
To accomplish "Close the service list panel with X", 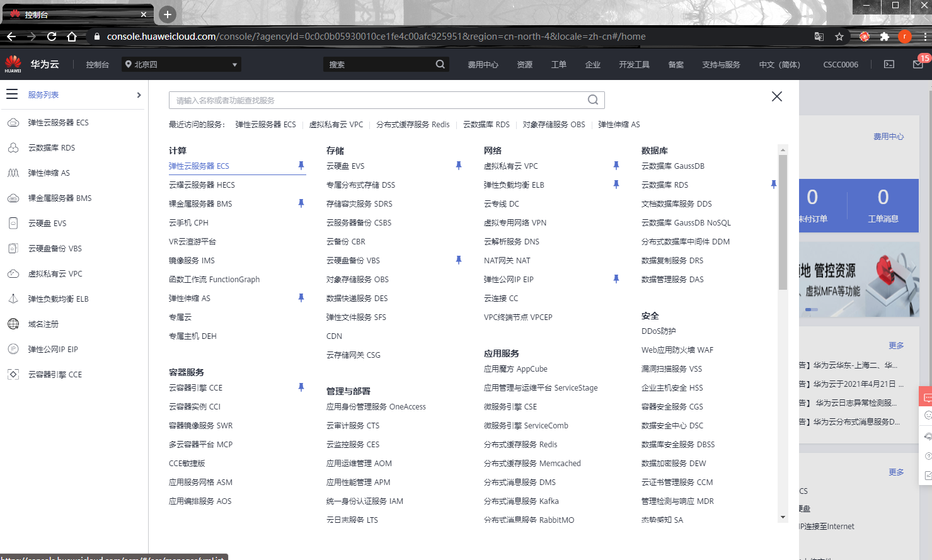I will 777,96.
